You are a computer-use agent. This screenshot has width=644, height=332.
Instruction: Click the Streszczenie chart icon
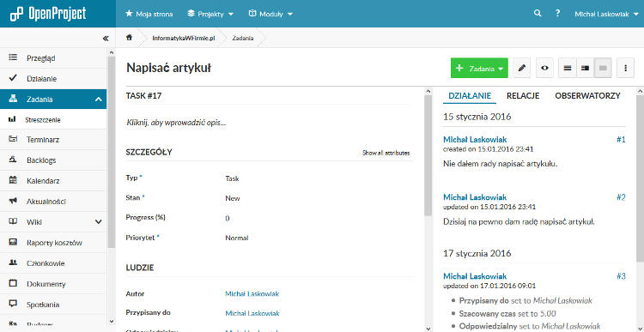pos(12,119)
